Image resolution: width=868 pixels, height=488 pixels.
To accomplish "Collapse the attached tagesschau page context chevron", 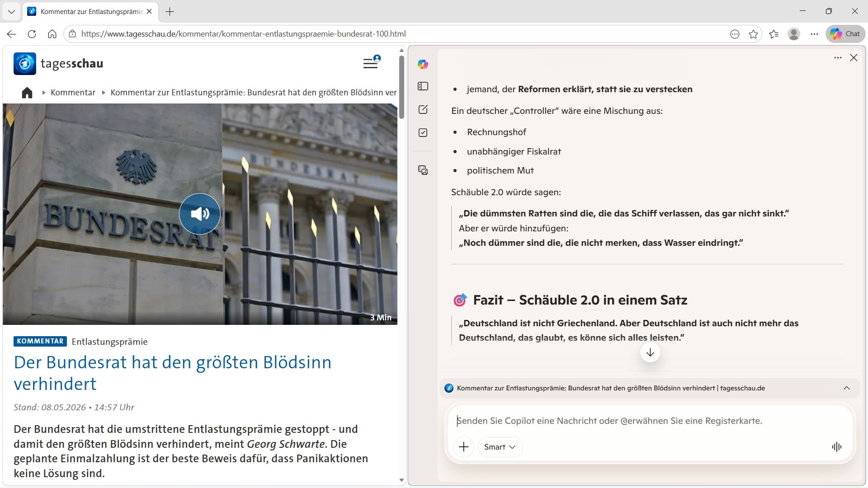I will pyautogui.click(x=847, y=388).
